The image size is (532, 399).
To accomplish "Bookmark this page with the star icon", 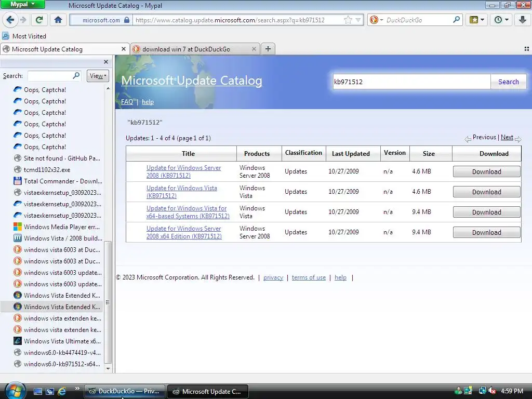I will click(x=348, y=20).
